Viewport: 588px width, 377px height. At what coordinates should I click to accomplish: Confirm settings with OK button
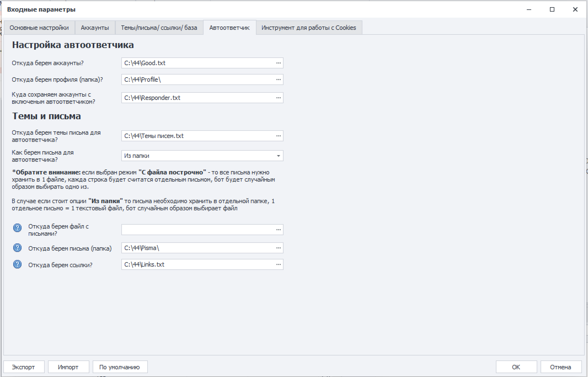[x=516, y=367]
